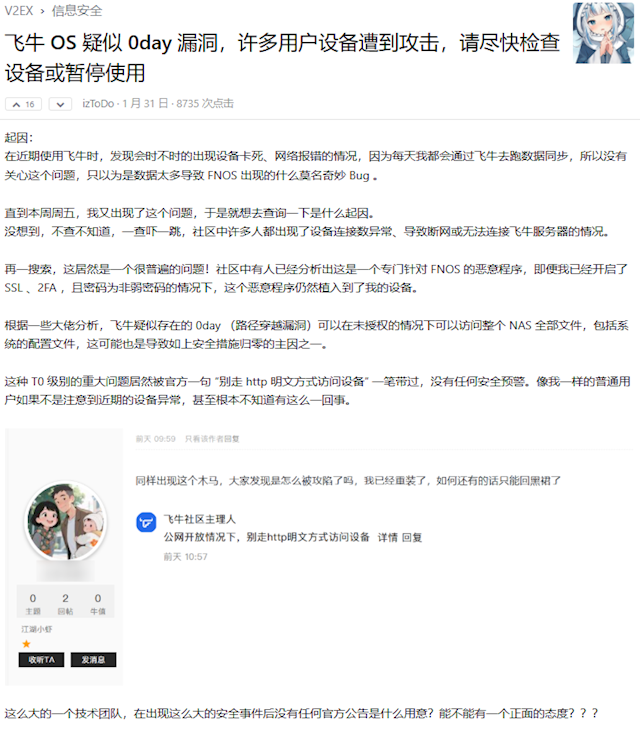Click the 飞牛社区主理人 blue logo icon
Screen dimensions: 640x742
pyautogui.click(x=146, y=522)
